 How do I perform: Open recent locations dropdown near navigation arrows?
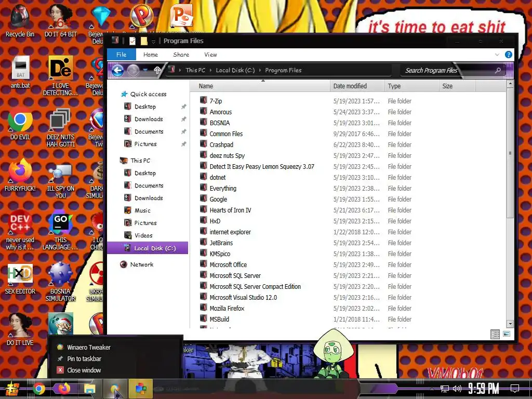145,70
